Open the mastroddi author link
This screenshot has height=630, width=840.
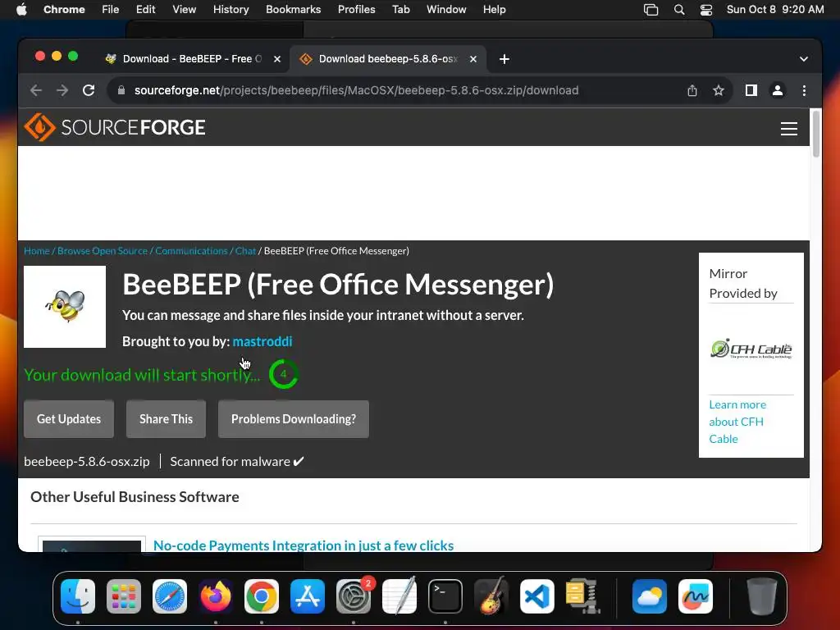pos(262,341)
